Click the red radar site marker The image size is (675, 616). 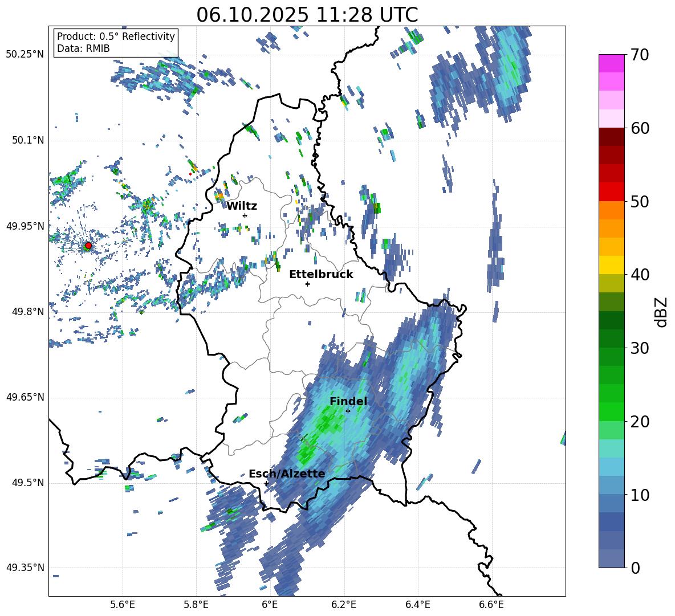[88, 246]
